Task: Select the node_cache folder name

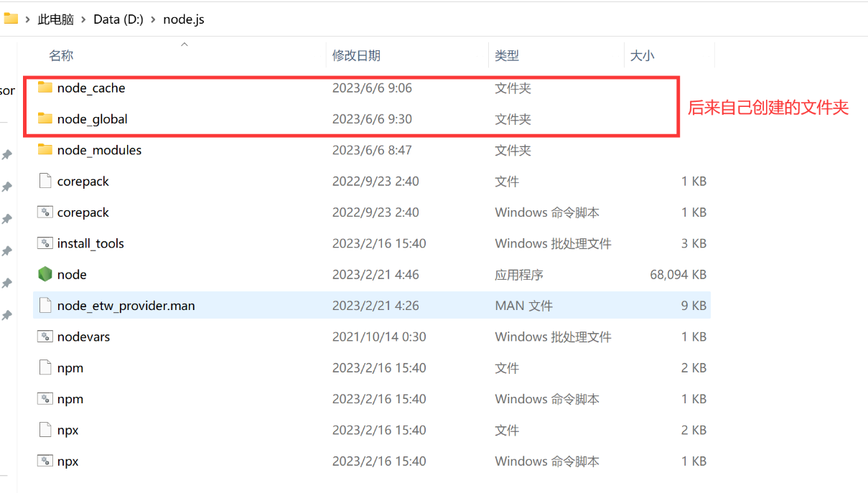Action: 91,88
